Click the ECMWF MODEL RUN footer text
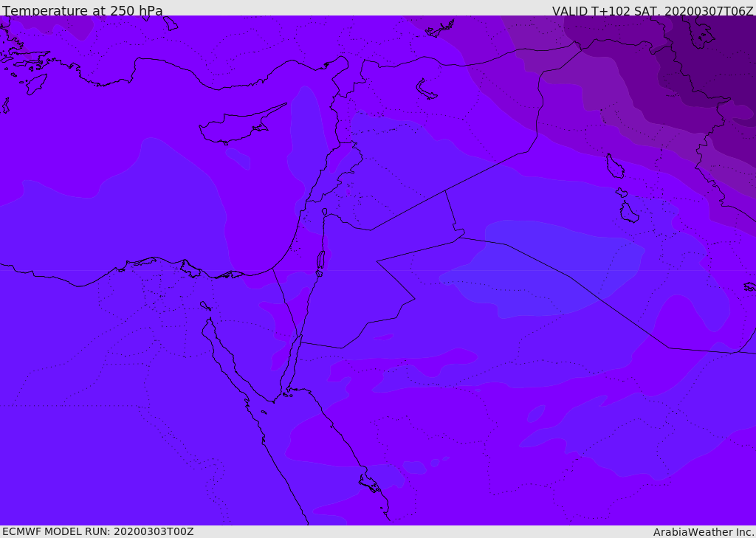Screen dimensions: 756x538 (x=98, y=531)
